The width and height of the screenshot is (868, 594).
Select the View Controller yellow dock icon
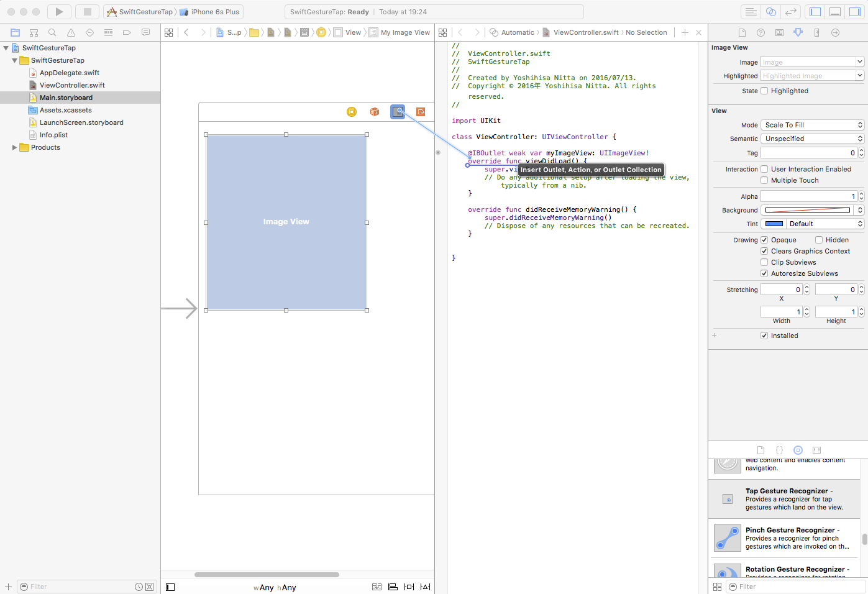click(x=352, y=112)
